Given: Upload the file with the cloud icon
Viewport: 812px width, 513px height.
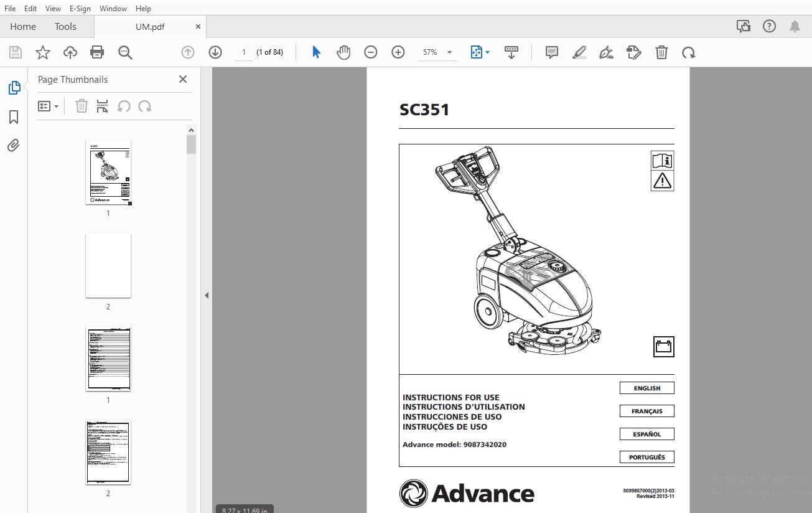Looking at the screenshot, I should pos(70,53).
